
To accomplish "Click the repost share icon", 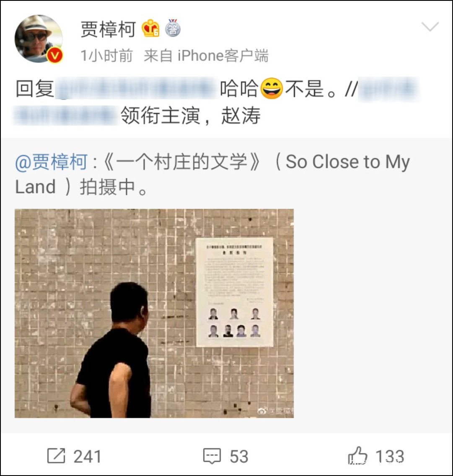I will 56,455.
